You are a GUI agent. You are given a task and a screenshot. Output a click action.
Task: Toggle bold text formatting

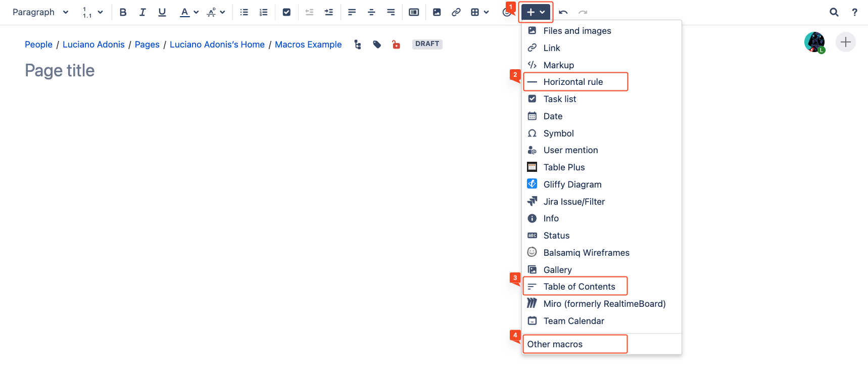(123, 12)
